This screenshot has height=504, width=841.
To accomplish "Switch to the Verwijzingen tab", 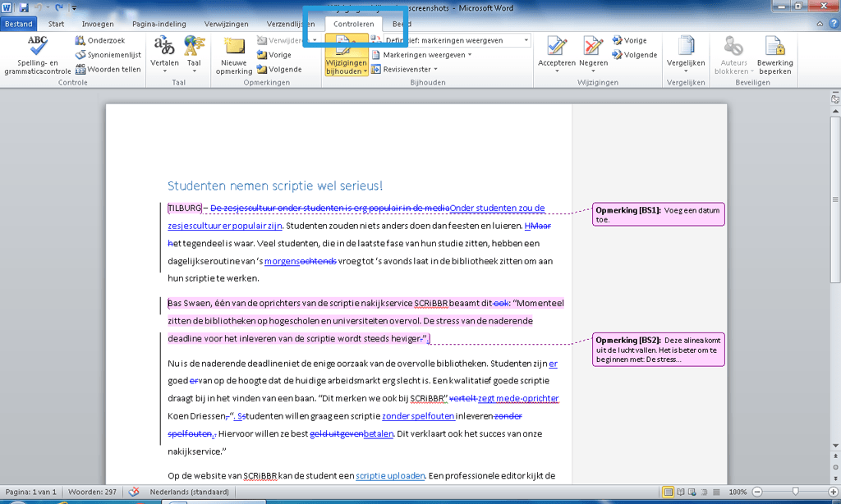I will tap(227, 24).
